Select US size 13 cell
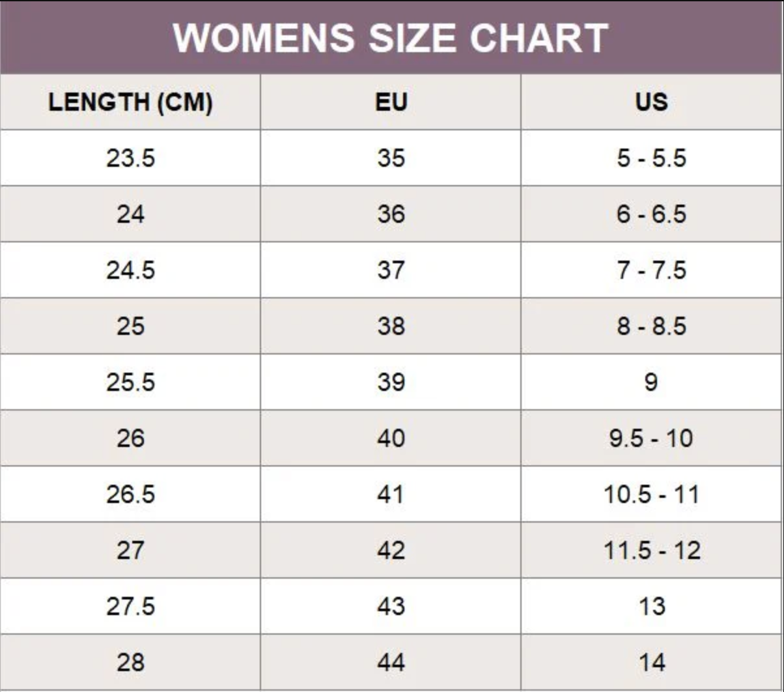 point(651,607)
